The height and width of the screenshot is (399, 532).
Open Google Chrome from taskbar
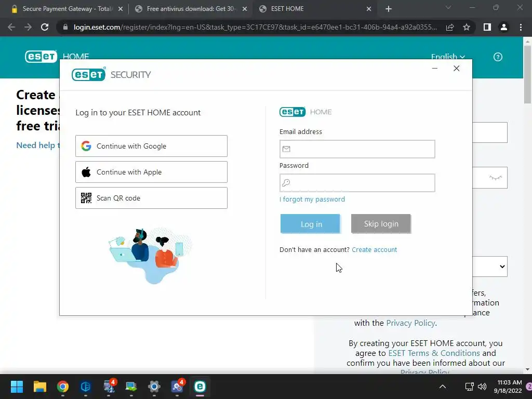point(63,387)
